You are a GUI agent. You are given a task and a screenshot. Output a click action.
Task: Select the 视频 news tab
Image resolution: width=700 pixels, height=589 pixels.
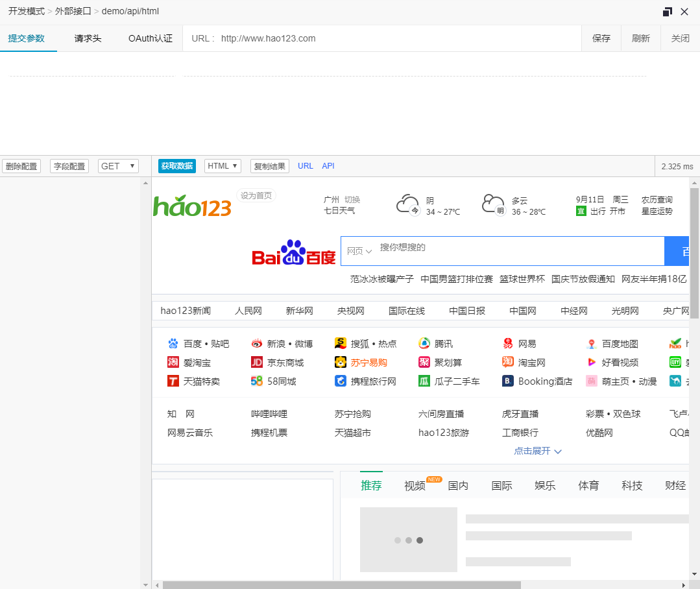[x=415, y=485]
